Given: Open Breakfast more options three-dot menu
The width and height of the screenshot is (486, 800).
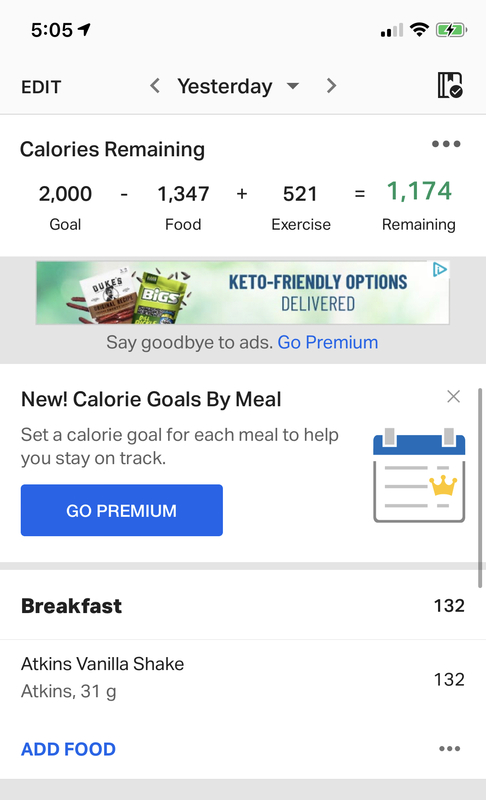Looking at the screenshot, I should tap(449, 749).
